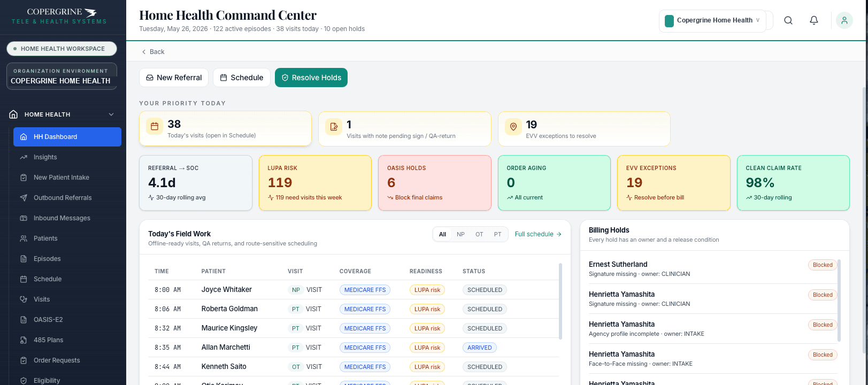Go Back to previous page
This screenshot has width=868, height=385.
(153, 52)
